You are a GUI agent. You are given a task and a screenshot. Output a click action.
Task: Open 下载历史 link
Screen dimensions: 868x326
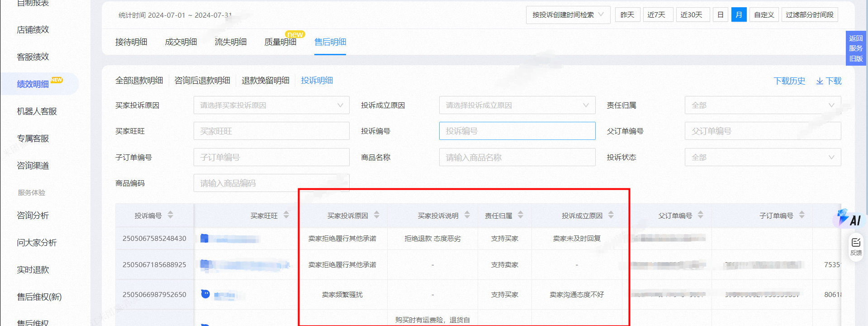pos(789,81)
